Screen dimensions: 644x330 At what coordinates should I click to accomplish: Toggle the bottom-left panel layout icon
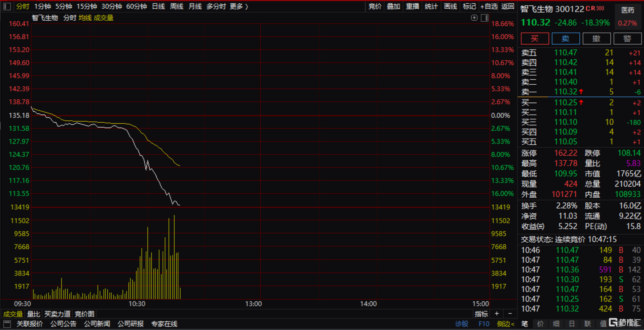[x=7, y=324]
